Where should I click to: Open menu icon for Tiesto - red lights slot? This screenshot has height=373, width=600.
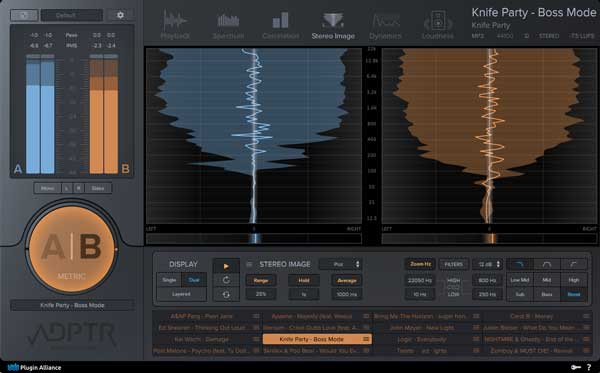coord(476,350)
